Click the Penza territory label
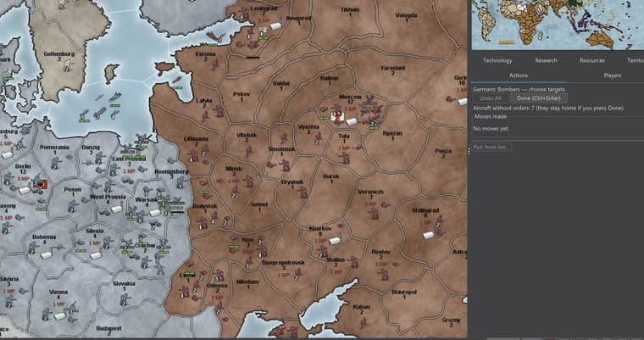The image size is (644, 340). (x=443, y=151)
